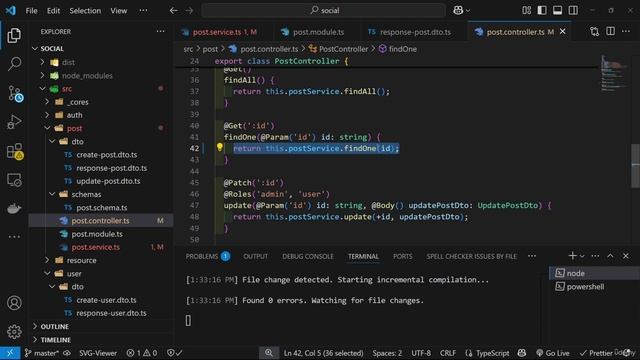Go back in navigation history

[x=173, y=10]
